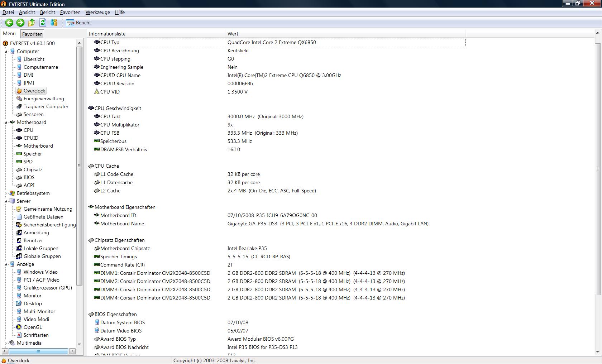Screen dimensions: 602x364
Task: Select the Lokale Gruppen tree item
Action: point(41,248)
